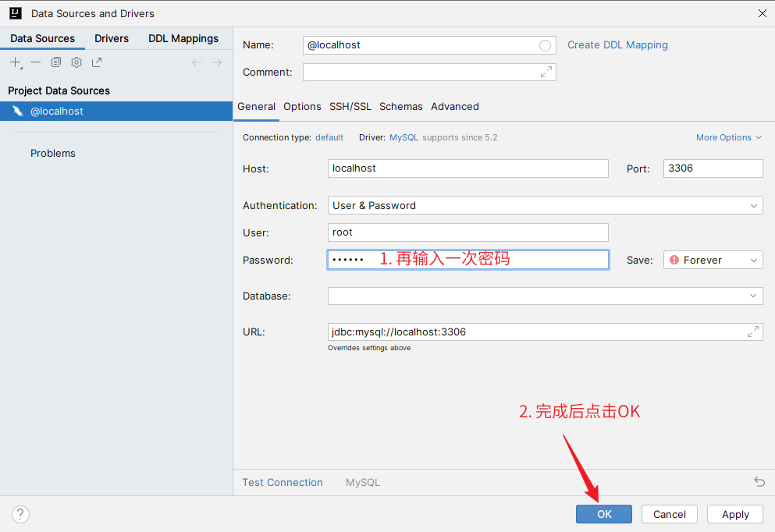Click inside the Host input field
Viewport: 775px width, 532px height.
[x=467, y=168]
